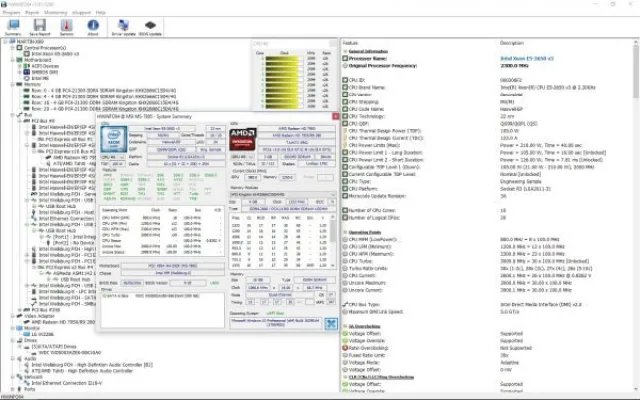Viewport: 640px width, 400px height.
Task: Expand the SMBIOS DMI node
Action: coord(20,72)
